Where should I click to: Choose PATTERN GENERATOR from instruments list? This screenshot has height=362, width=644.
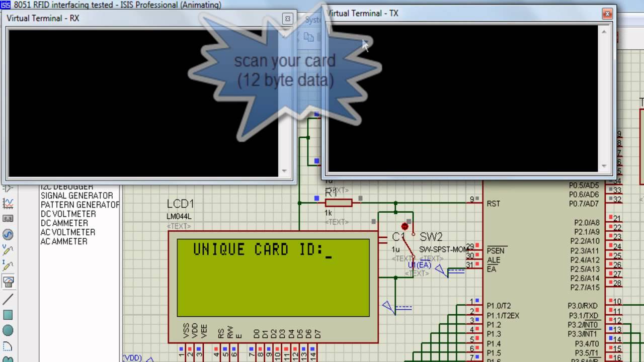pyautogui.click(x=80, y=205)
